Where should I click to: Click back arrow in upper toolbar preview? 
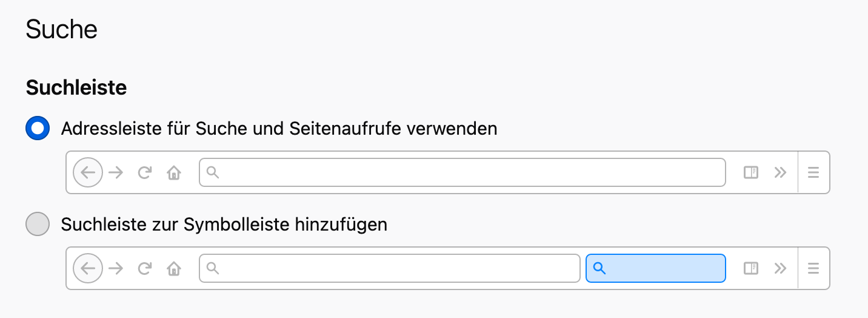pos(88,172)
